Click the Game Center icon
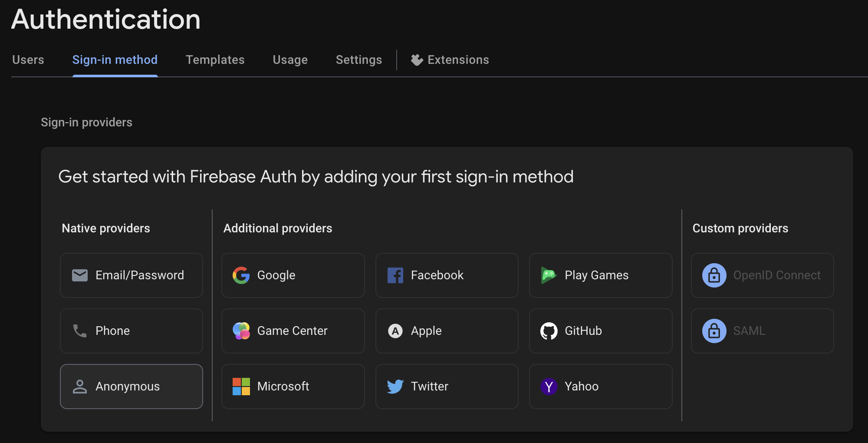Image resolution: width=868 pixels, height=443 pixels. 241,331
